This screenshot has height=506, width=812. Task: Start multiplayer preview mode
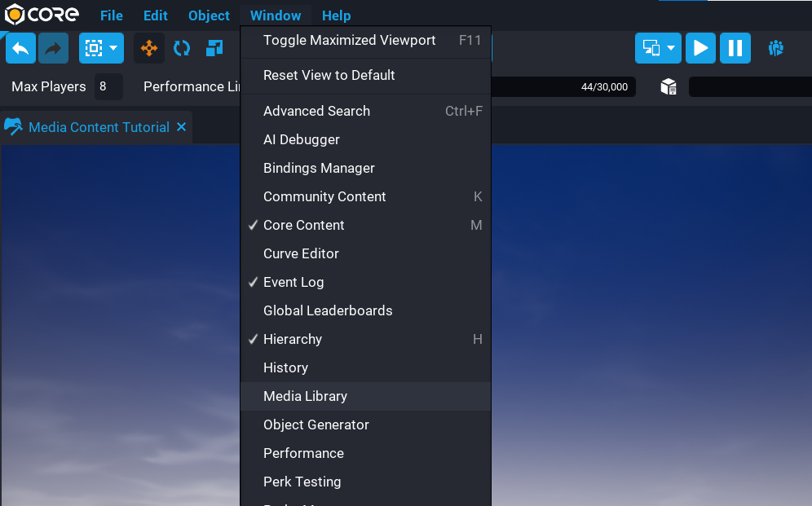click(775, 48)
